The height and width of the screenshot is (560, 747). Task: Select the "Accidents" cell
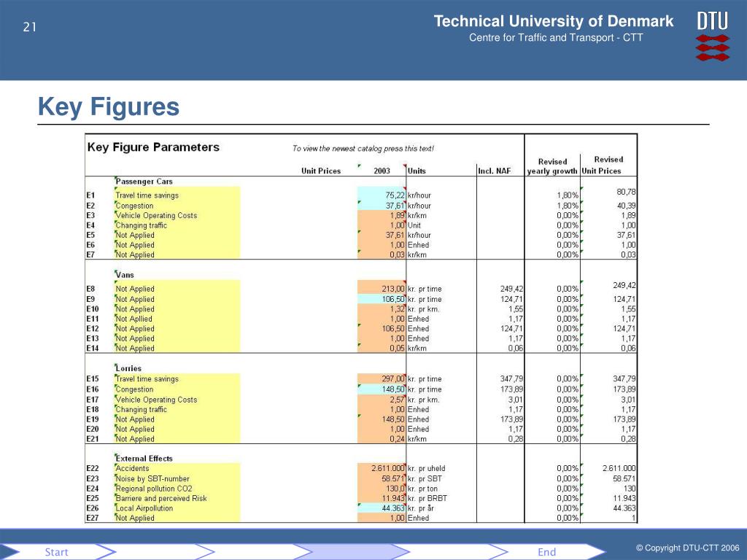pos(133,469)
